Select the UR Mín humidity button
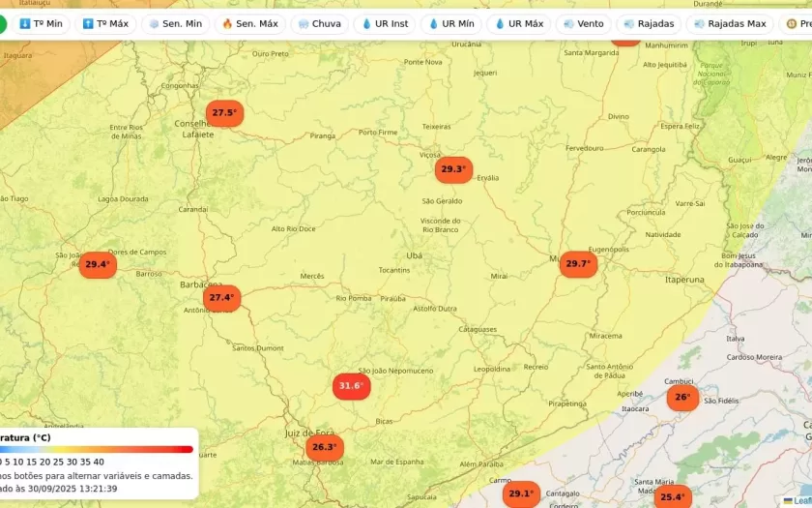The height and width of the screenshot is (508, 812). 450,23
